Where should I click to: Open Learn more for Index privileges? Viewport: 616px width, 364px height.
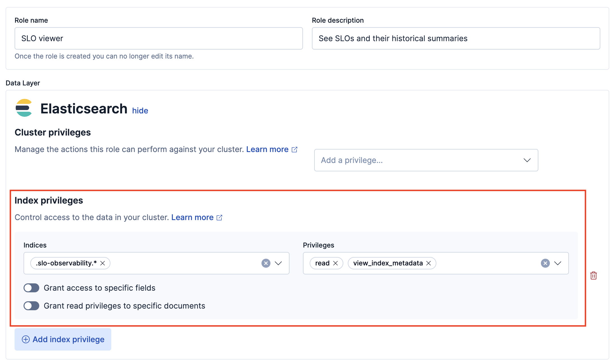[x=193, y=218]
